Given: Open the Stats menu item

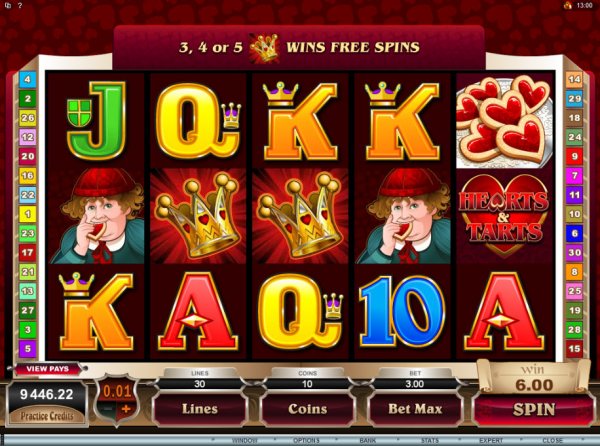Looking at the screenshot, I should [430, 440].
